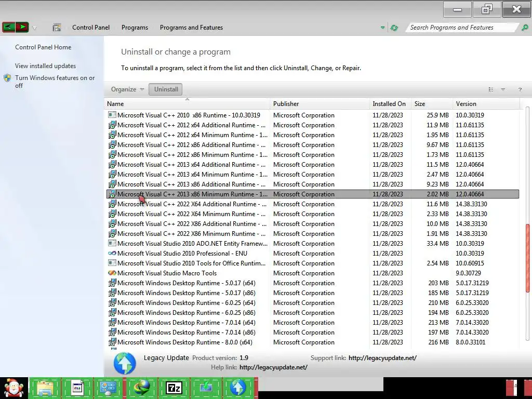
Task: Sort by the Name column header
Action: click(x=187, y=104)
